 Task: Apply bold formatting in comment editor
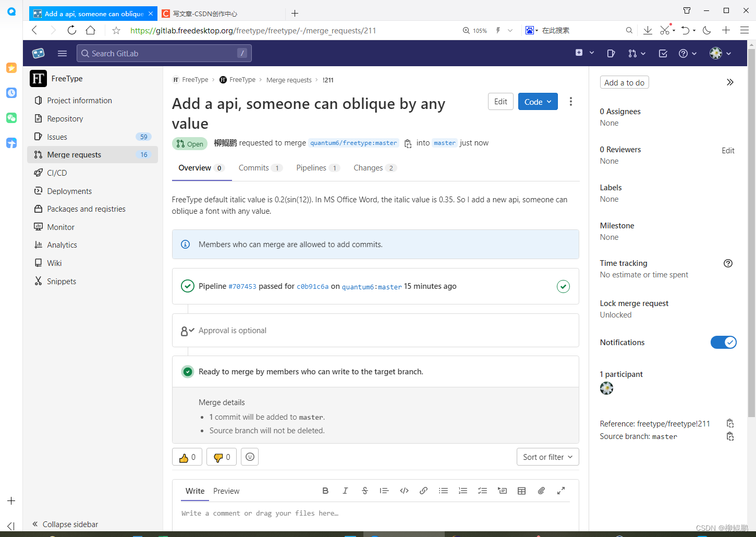[325, 491]
